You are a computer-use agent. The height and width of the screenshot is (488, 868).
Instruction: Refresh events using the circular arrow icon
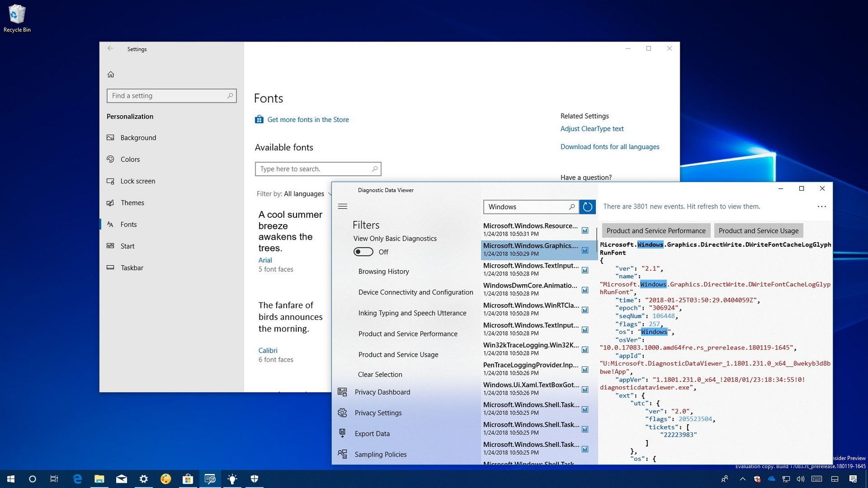587,206
